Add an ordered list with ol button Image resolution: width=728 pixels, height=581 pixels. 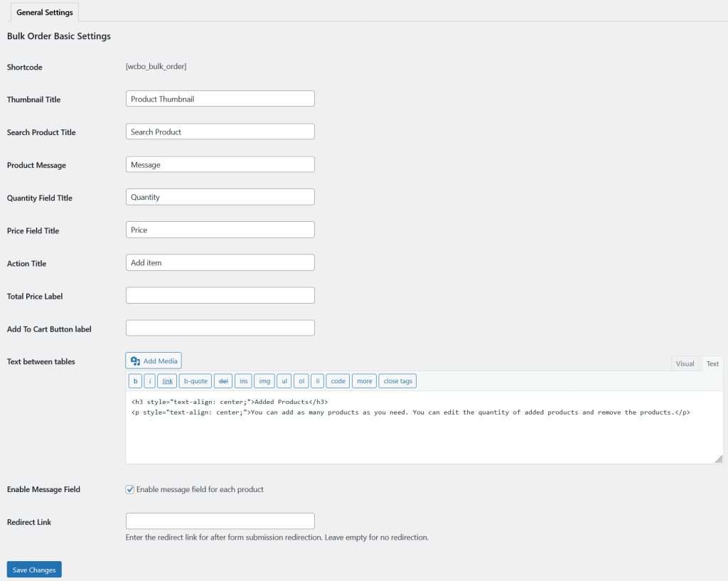tap(301, 381)
